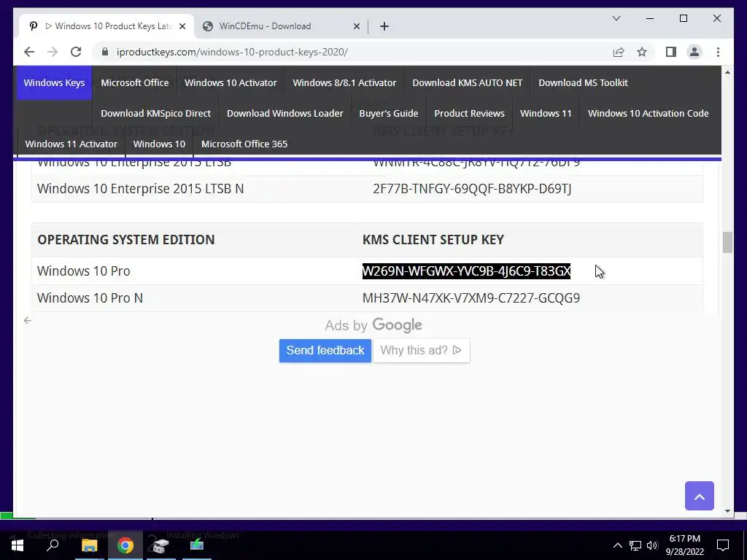Open Windows 10 Activator menu link
This screenshot has height=560, width=747.
coord(231,82)
